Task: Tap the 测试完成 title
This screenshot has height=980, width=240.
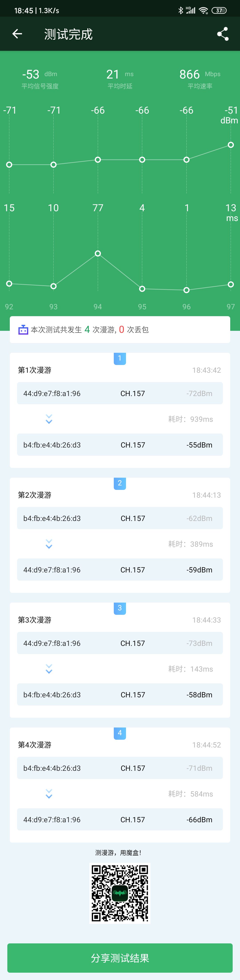Action: click(68, 34)
